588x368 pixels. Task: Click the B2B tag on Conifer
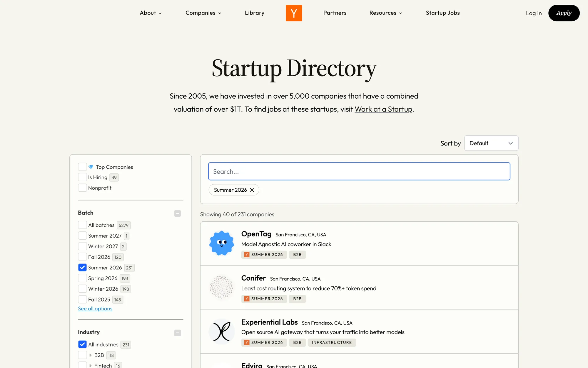click(x=297, y=299)
